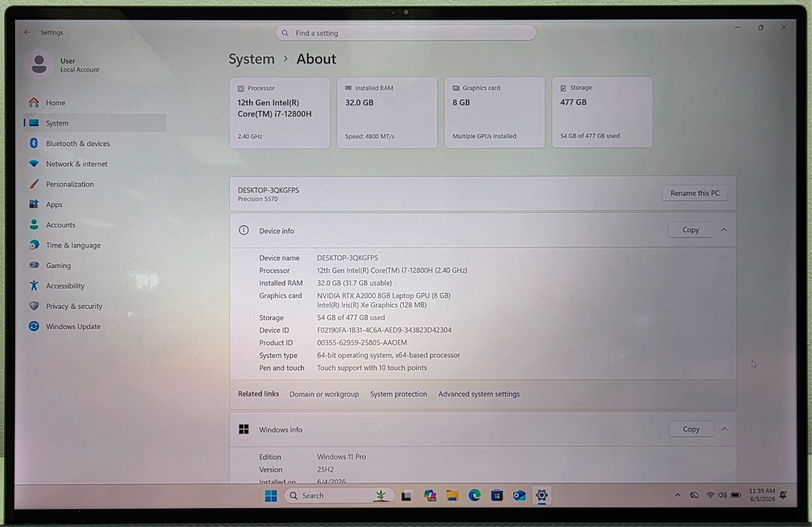Open Domain or workgroup link

[x=324, y=394]
